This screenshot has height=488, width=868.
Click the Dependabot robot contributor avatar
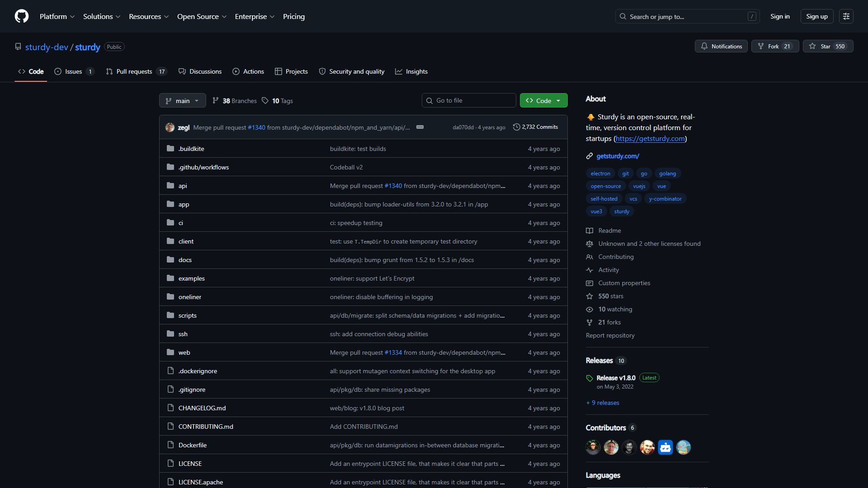[665, 447]
